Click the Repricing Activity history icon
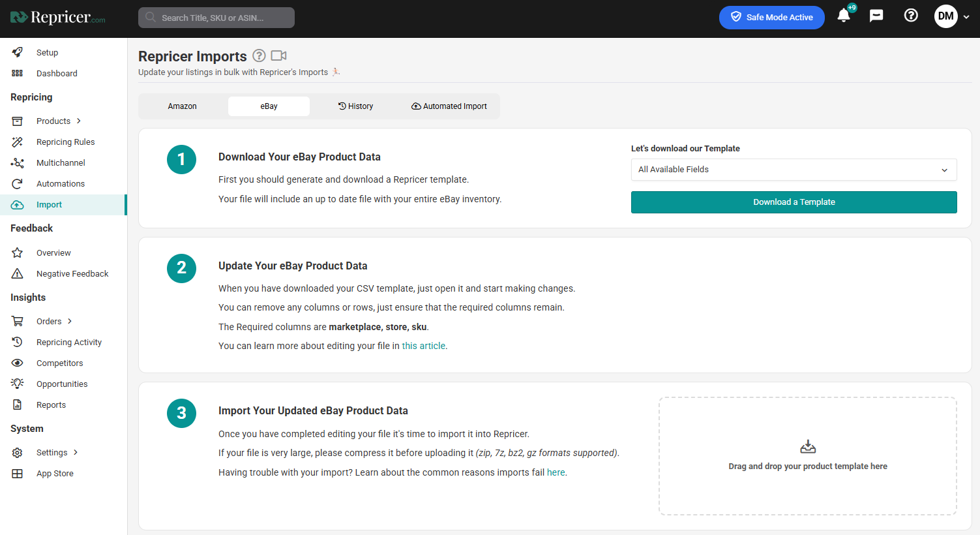This screenshot has height=535, width=980. click(18, 342)
